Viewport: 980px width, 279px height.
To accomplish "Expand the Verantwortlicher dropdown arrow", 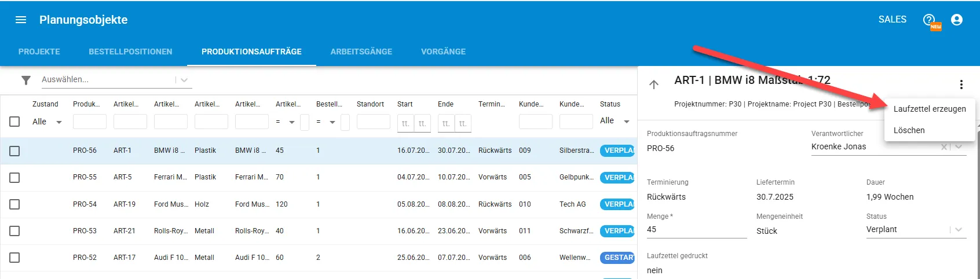I will point(959,147).
